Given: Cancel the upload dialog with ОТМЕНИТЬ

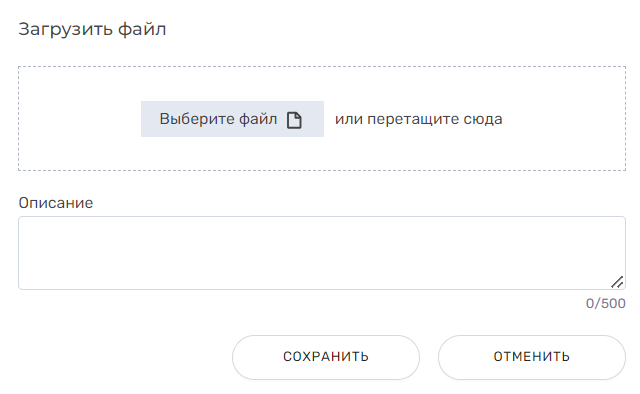Looking at the screenshot, I should pos(531,357).
